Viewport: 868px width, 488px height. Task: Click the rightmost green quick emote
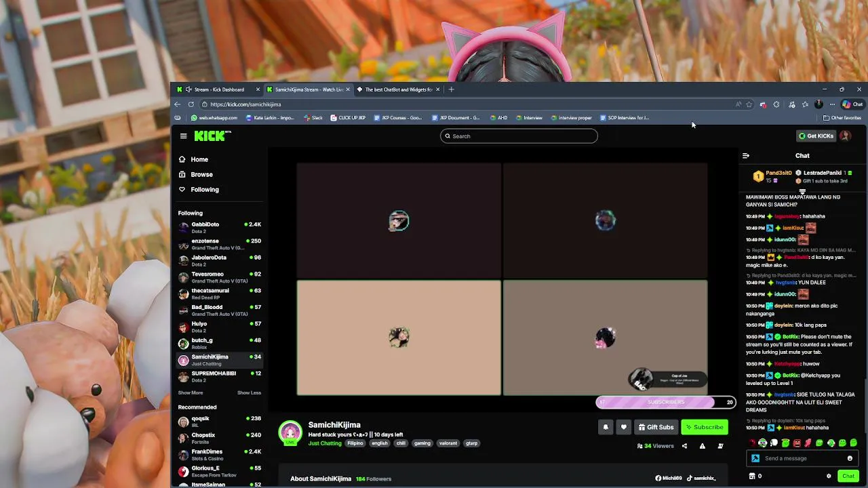click(853, 443)
